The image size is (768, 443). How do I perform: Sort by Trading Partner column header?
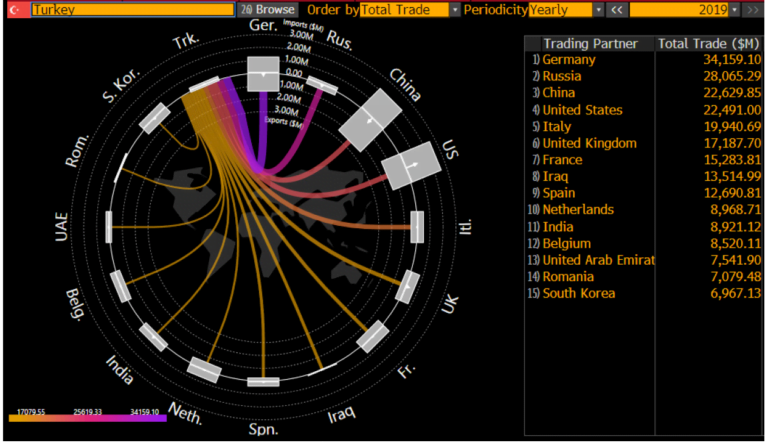[589, 44]
